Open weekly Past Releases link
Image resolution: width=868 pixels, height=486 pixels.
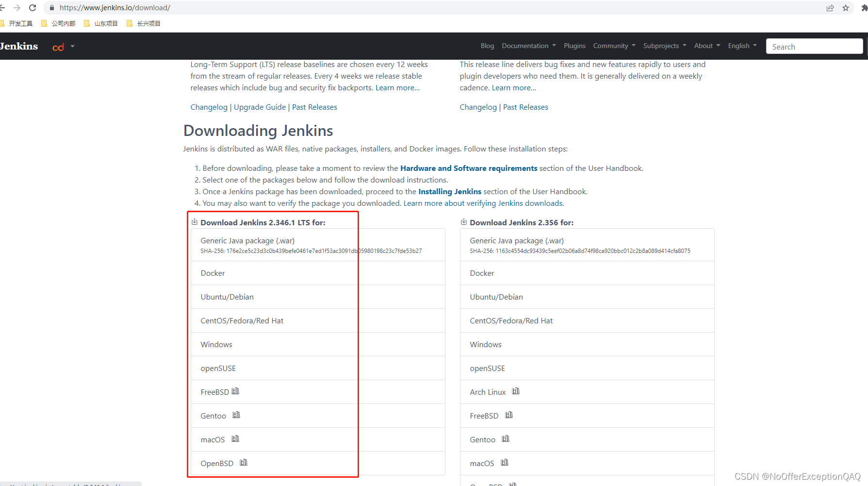pos(525,107)
